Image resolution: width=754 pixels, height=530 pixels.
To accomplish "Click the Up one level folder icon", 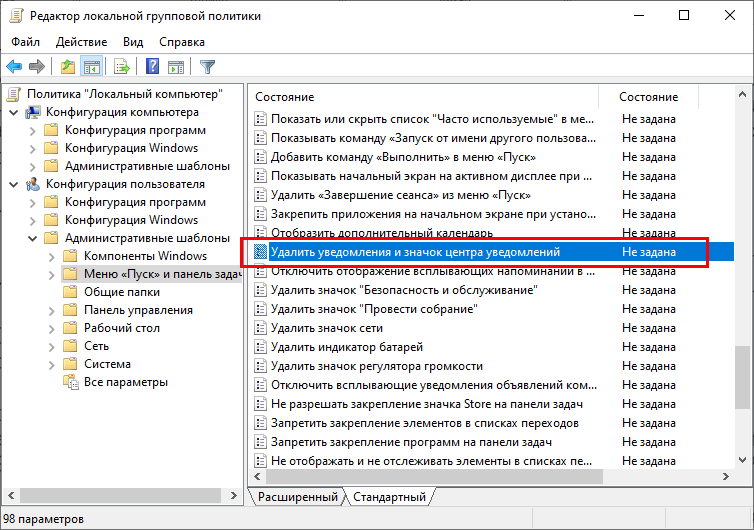I will 68,66.
